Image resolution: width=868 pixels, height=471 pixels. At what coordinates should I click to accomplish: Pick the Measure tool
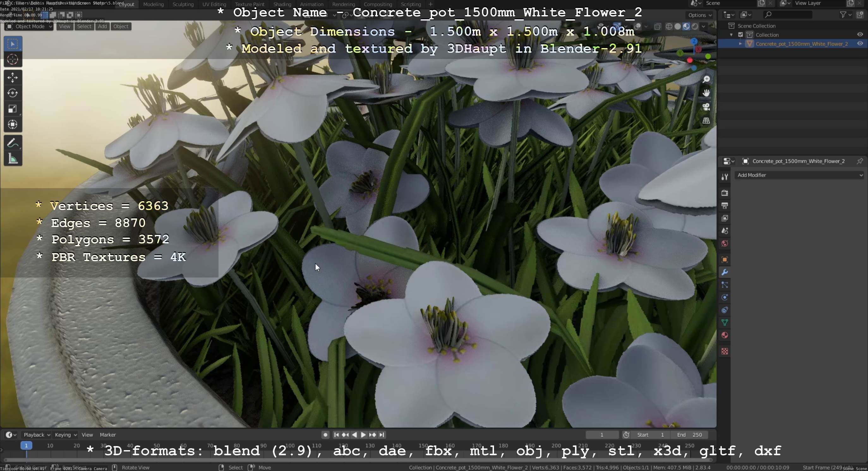tap(12, 159)
